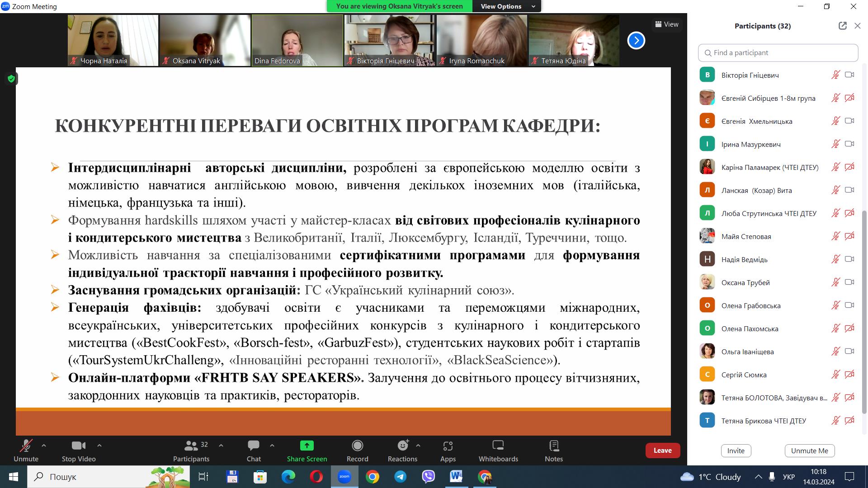Click the green encryption shield icon
This screenshot has width=868, height=488.
[x=11, y=79]
